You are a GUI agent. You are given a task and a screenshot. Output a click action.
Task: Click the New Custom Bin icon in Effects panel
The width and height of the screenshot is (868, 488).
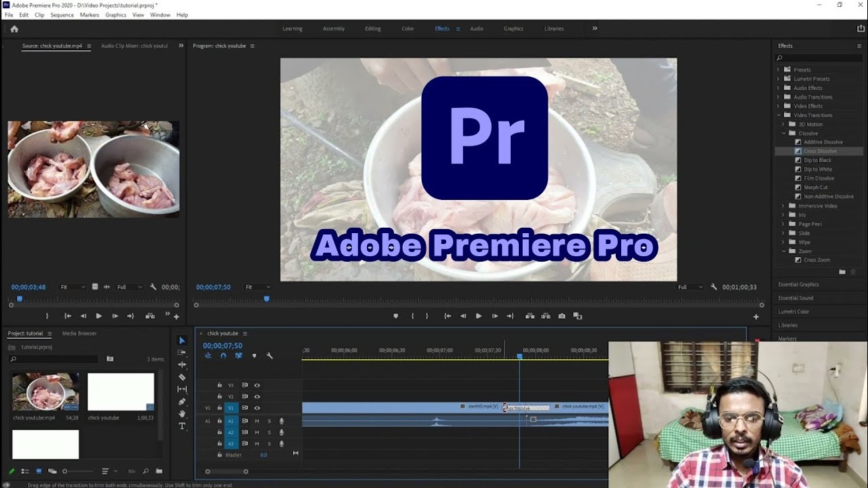click(842, 272)
